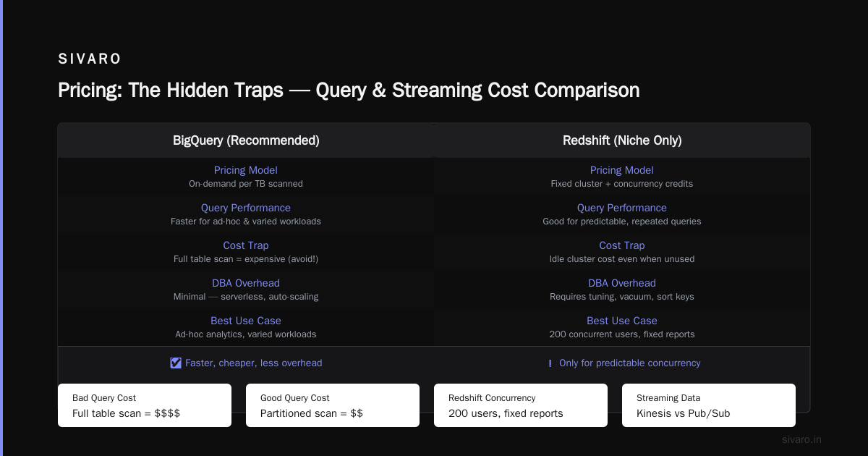The image size is (868, 456).
Task: Open the Good Query Cost card
Action: (x=333, y=405)
